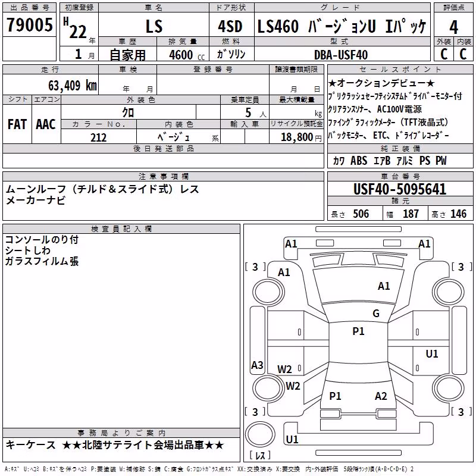The image size is (476, 476).
Task: Click the overall score 4
Action: [453, 27]
